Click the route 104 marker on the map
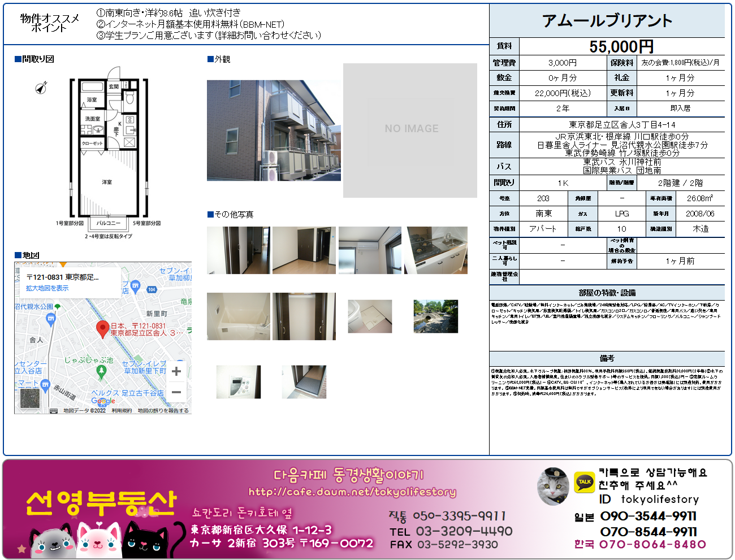This screenshot has height=560, width=735. pos(152,289)
